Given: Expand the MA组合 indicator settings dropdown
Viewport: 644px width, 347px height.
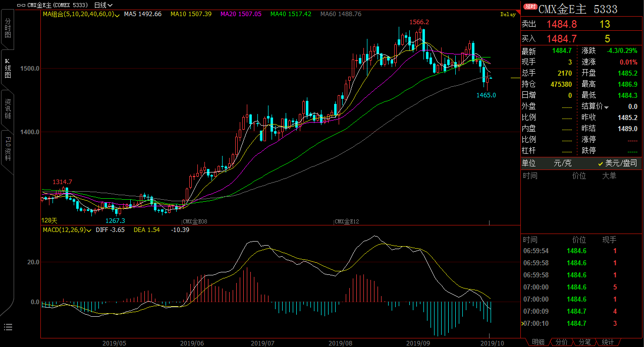Looking at the screenshot, I should 117,15.
